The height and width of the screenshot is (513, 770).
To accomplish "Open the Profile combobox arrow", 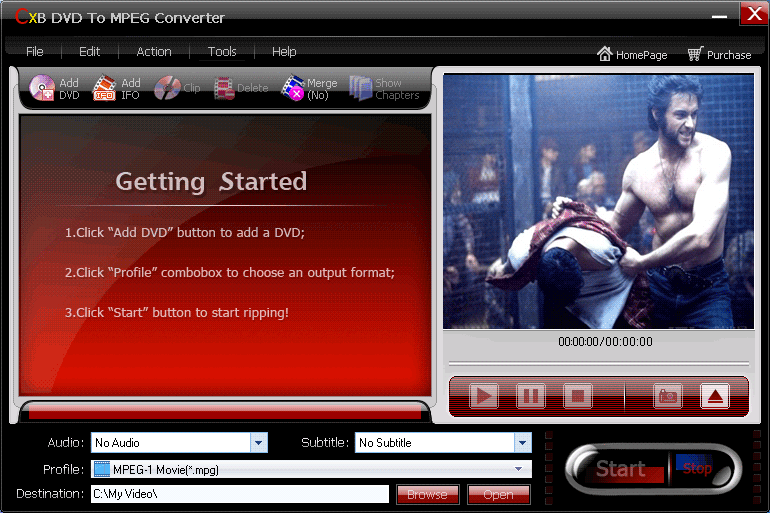I will click(519, 469).
